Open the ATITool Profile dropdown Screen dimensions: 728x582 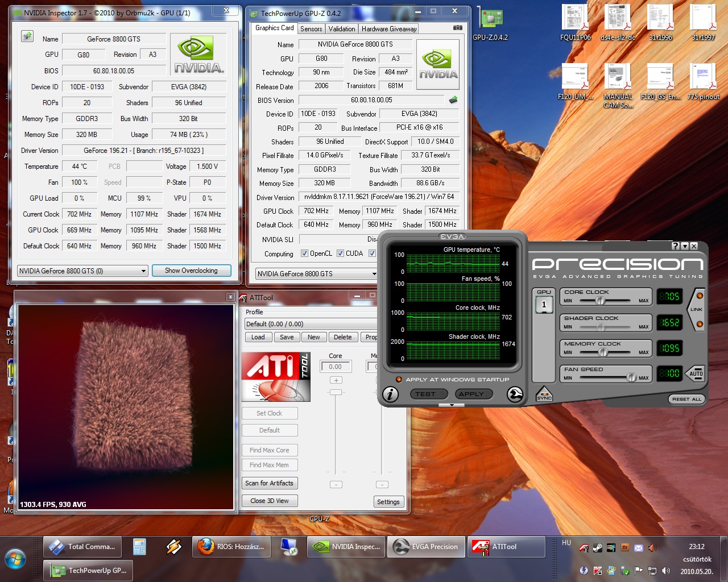(311, 324)
